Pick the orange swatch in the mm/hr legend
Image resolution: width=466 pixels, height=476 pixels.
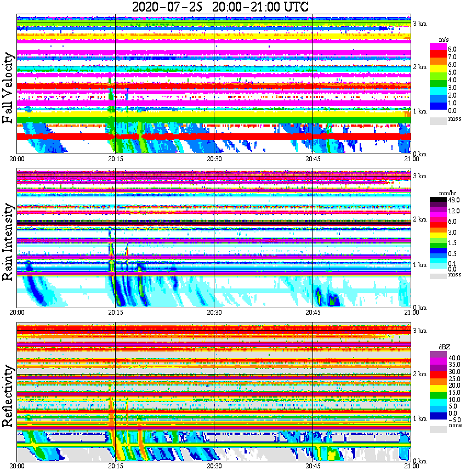(438, 230)
